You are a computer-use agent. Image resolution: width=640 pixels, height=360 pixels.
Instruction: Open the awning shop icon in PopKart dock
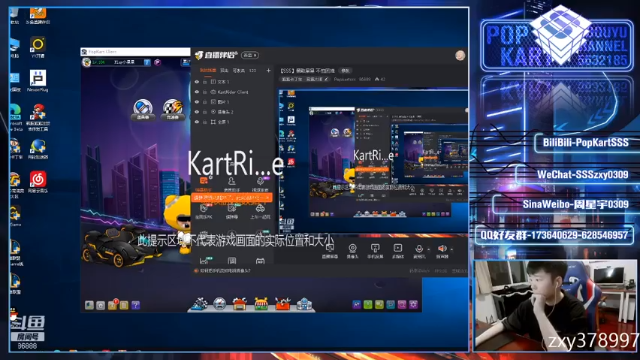pyautogui.click(x=261, y=304)
